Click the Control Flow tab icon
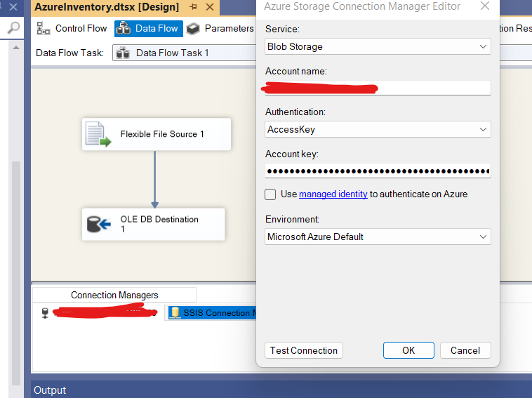The height and width of the screenshot is (398, 532). (x=43, y=29)
